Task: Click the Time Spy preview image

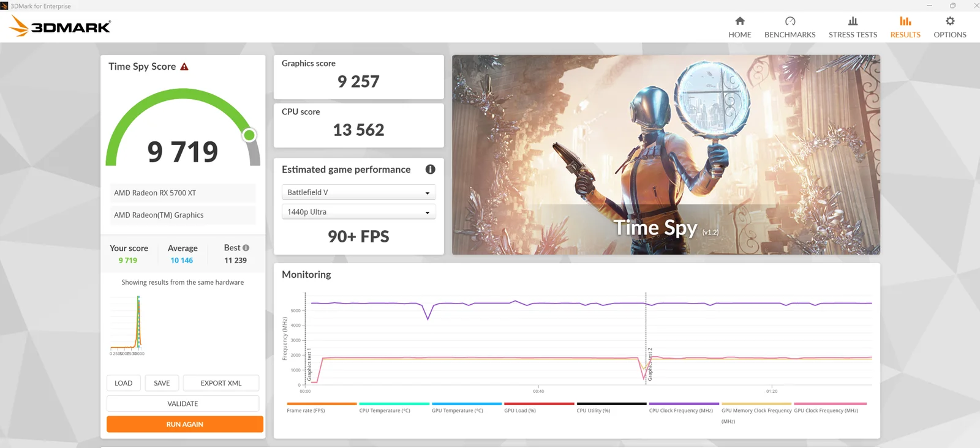Action: pos(666,155)
